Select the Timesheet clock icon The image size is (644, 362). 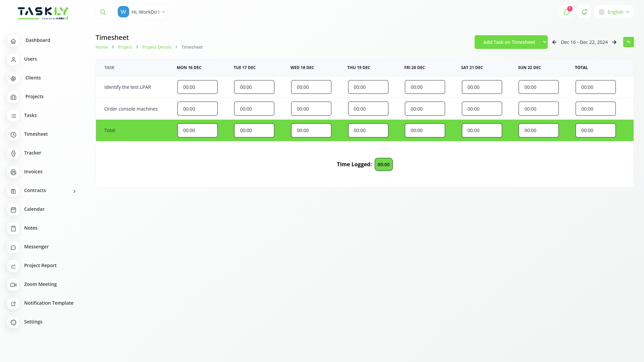(13, 135)
